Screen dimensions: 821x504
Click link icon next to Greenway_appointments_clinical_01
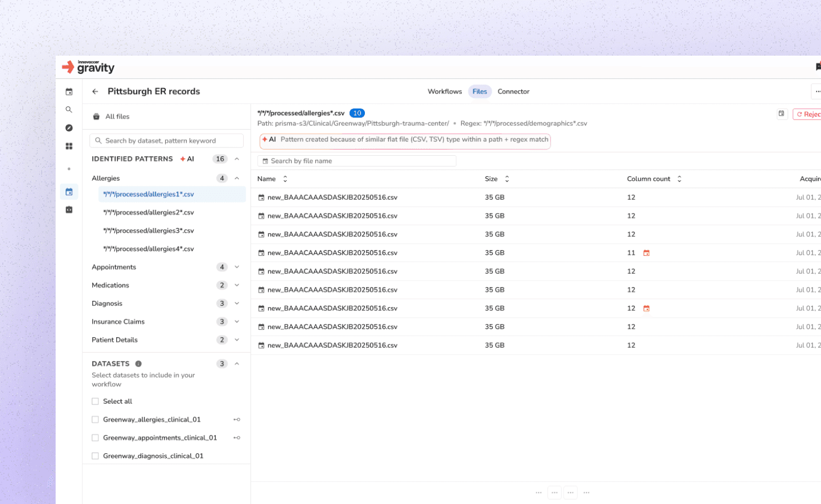(237, 438)
